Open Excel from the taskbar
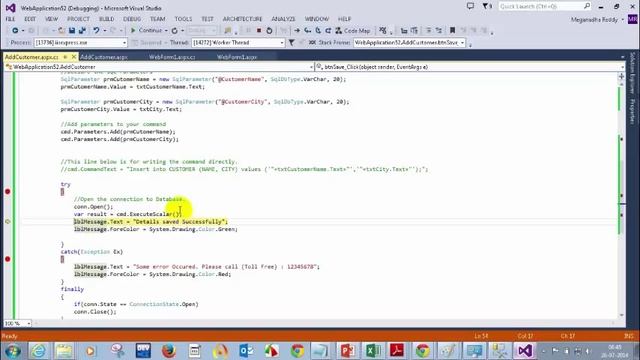Image resolution: width=640 pixels, height=360 pixels. coord(372,351)
